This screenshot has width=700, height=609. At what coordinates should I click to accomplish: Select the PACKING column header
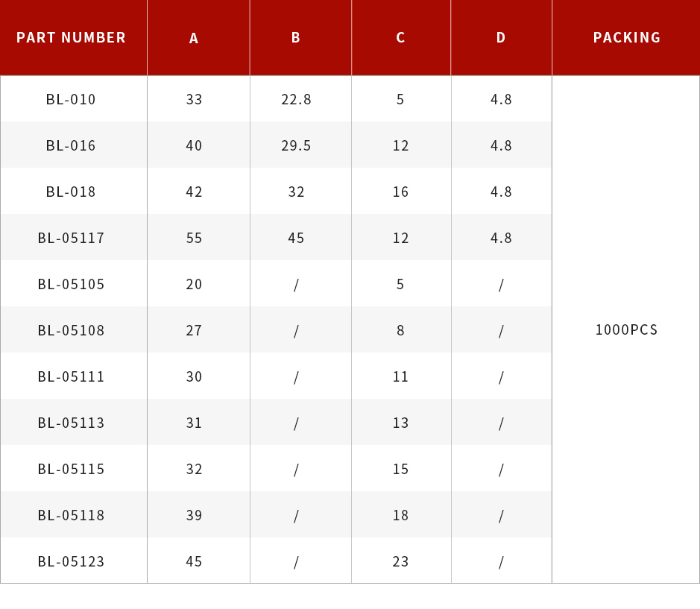(x=627, y=37)
